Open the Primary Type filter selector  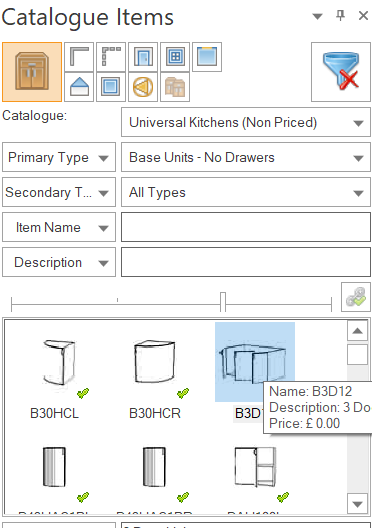[59, 157]
